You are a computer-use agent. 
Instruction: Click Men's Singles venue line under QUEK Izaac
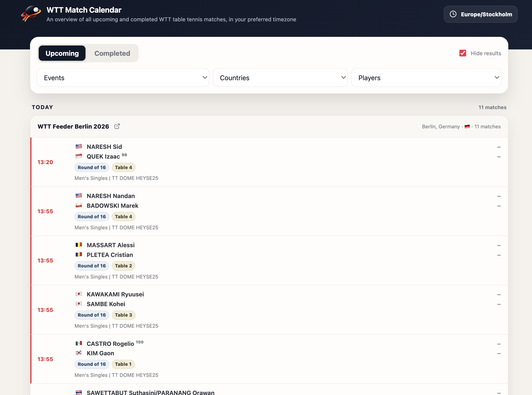(x=117, y=178)
